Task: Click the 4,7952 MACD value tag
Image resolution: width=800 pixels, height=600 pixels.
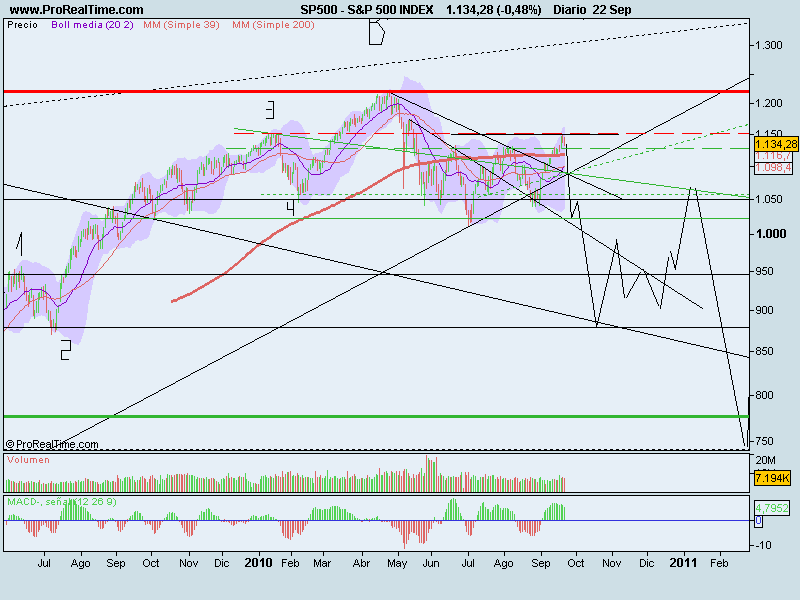Action: point(771,508)
